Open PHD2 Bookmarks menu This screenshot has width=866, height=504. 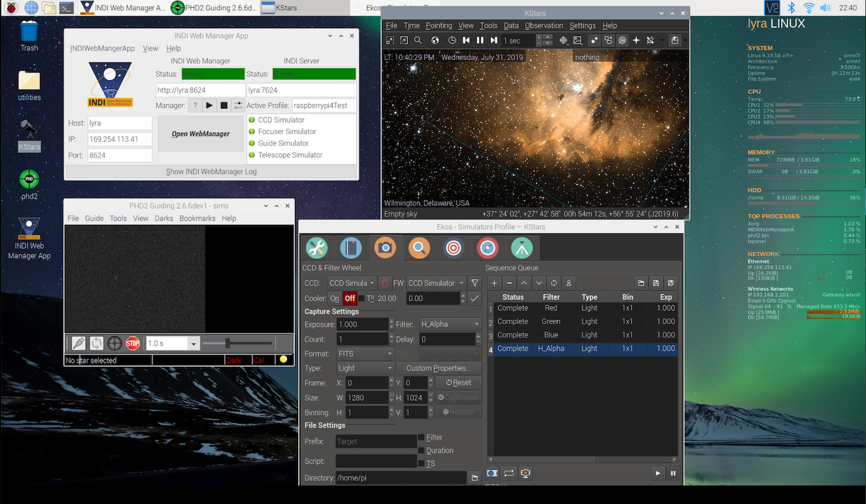point(198,218)
